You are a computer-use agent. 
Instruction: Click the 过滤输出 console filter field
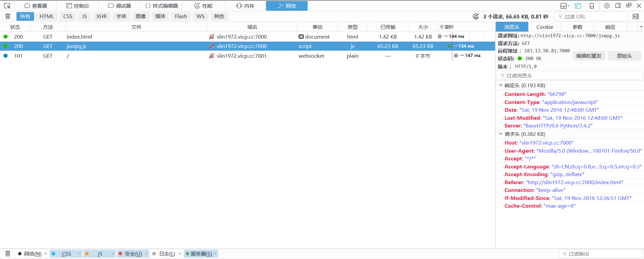[601, 254]
